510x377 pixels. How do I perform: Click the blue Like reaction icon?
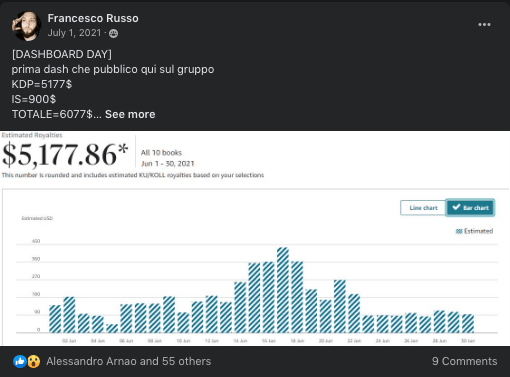(x=20, y=361)
